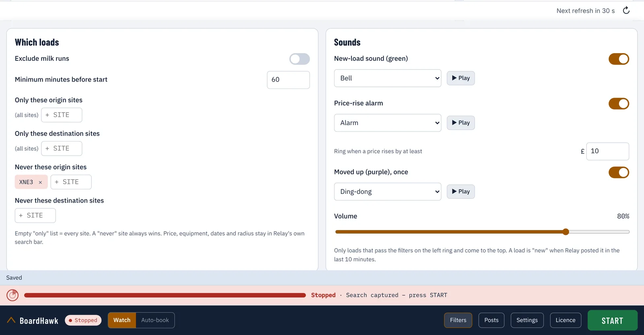Switch off Moved up (purple) toggle

tap(619, 173)
